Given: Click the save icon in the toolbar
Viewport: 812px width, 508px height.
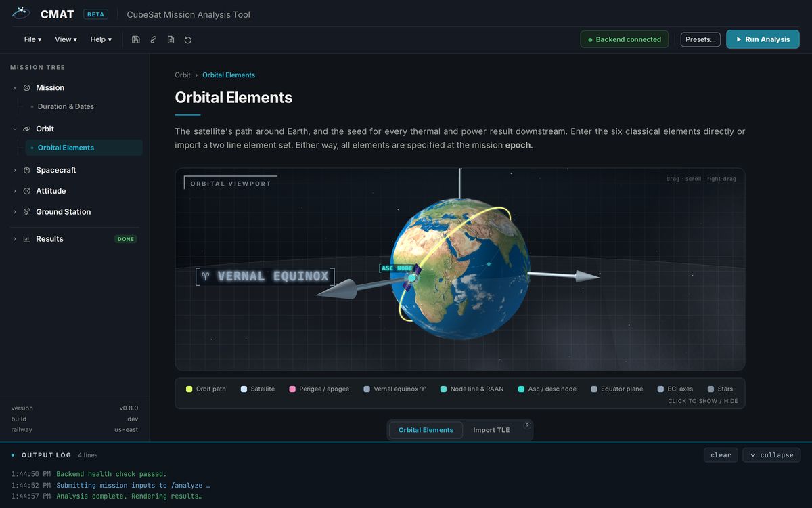Looking at the screenshot, I should tap(136, 39).
